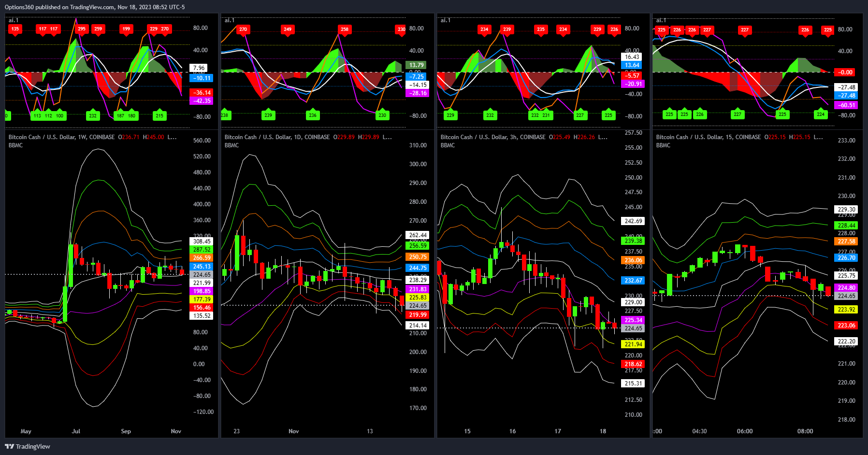Click the green 239.38 price label

(633, 241)
